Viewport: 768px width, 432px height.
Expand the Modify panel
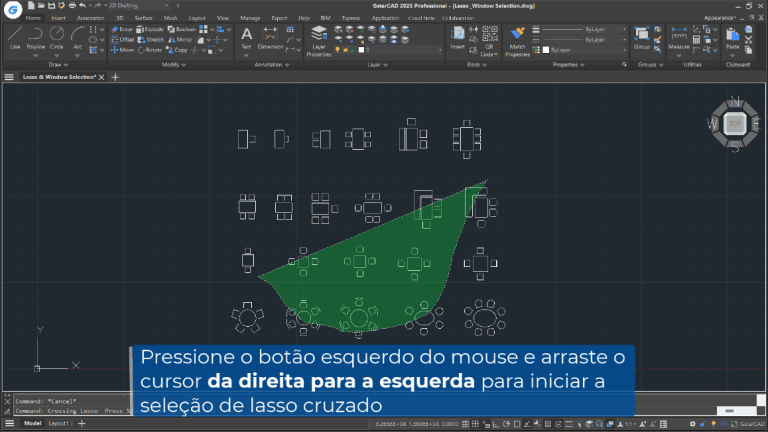(174, 65)
